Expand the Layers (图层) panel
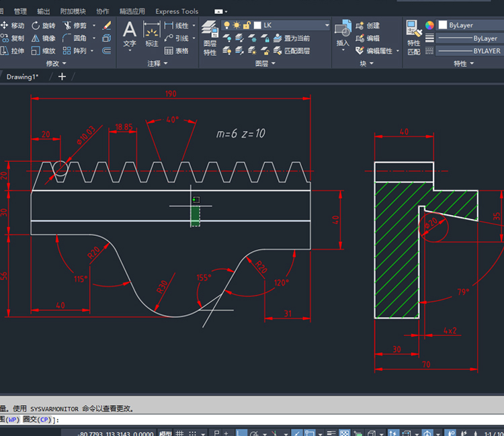 265,63
